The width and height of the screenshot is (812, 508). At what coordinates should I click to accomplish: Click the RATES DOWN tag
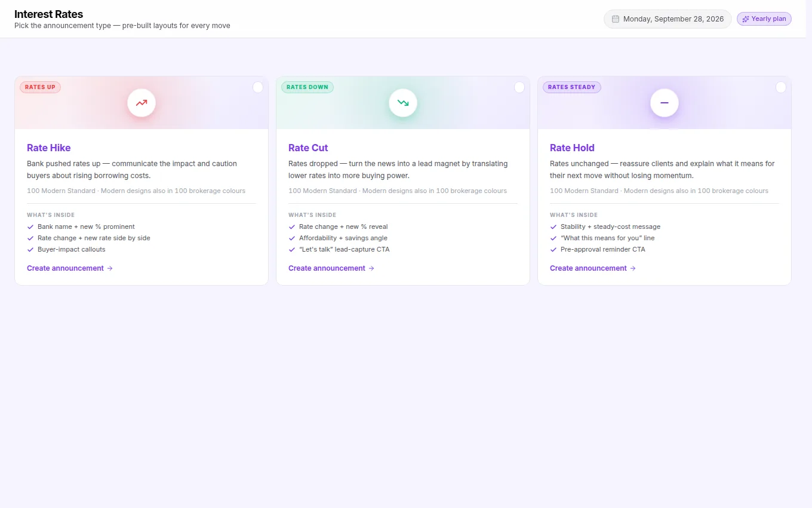click(x=307, y=87)
